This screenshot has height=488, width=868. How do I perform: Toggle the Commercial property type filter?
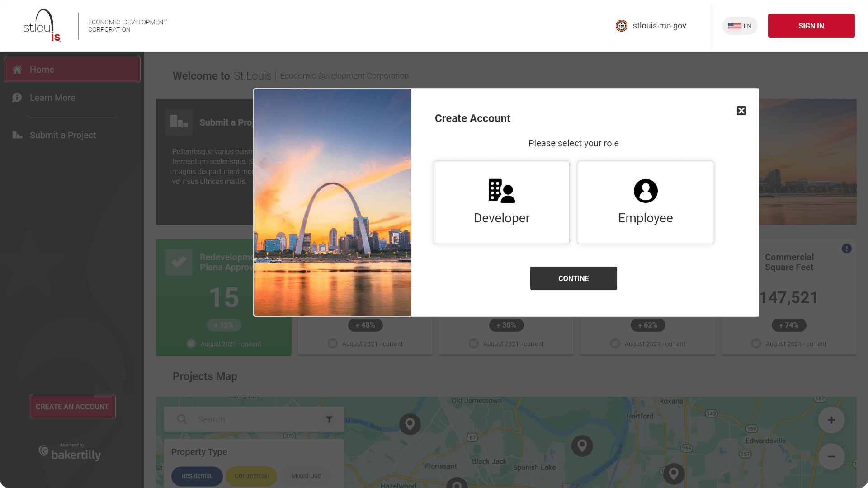coord(251,476)
